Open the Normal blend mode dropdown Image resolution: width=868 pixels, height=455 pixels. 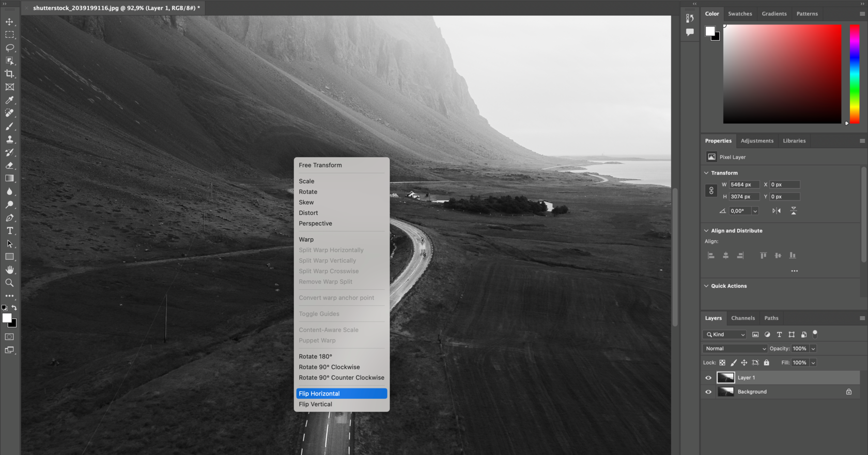[735, 349]
